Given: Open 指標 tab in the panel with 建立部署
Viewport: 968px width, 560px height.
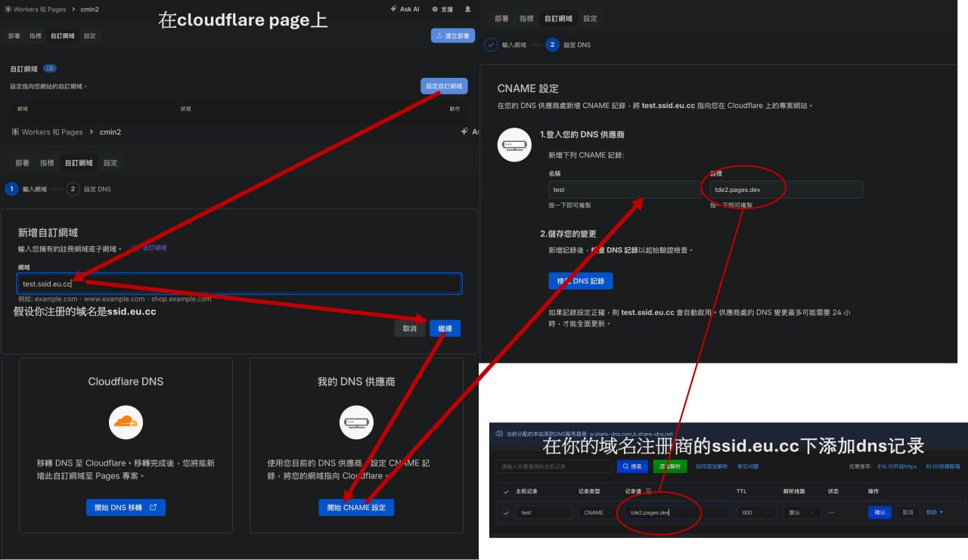Looking at the screenshot, I should (x=36, y=36).
